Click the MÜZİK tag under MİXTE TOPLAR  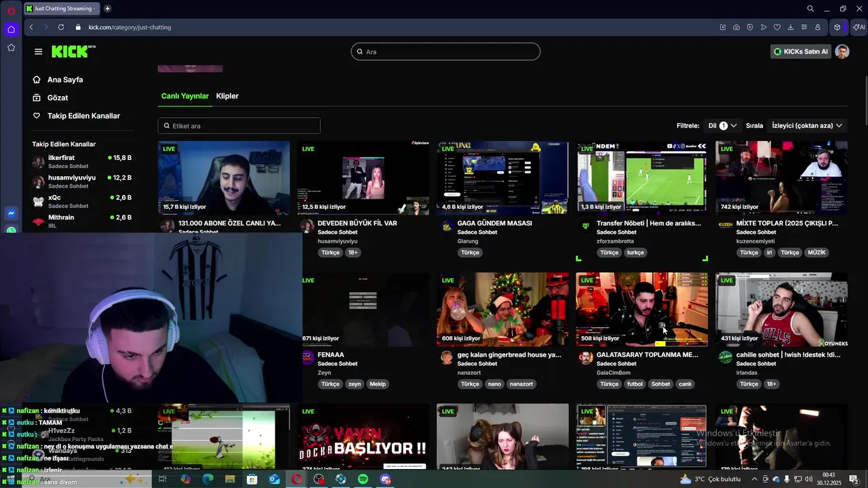[x=816, y=252]
